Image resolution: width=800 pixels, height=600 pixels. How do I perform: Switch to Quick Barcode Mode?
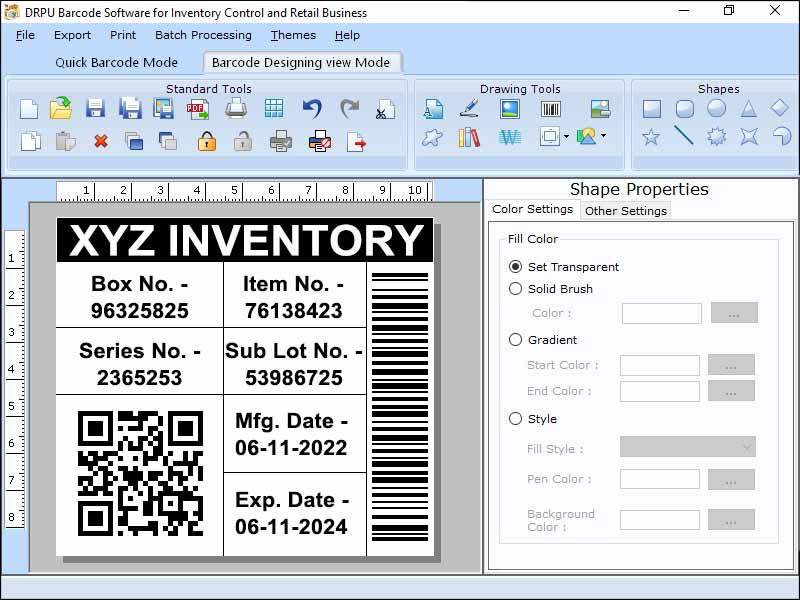click(117, 62)
